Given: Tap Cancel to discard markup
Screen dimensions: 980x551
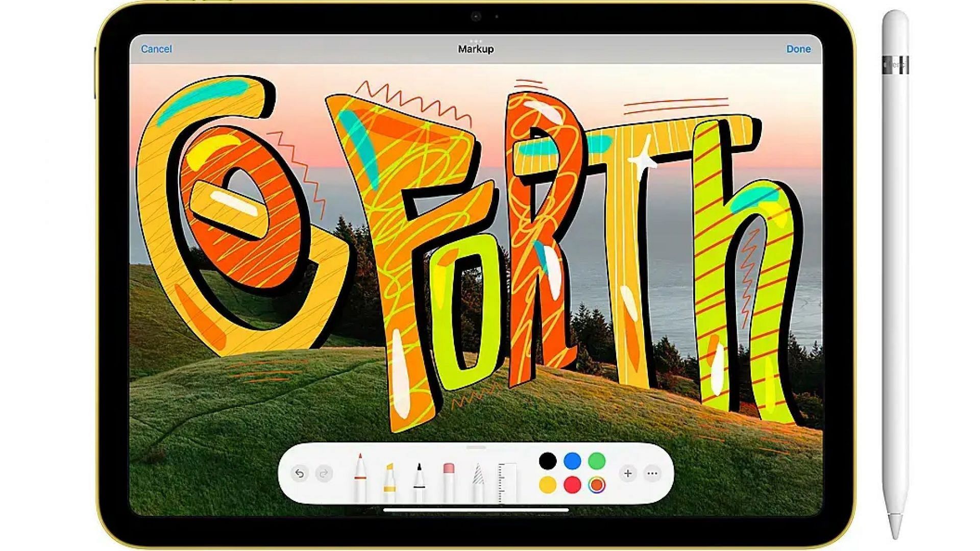Looking at the screenshot, I should (x=156, y=49).
